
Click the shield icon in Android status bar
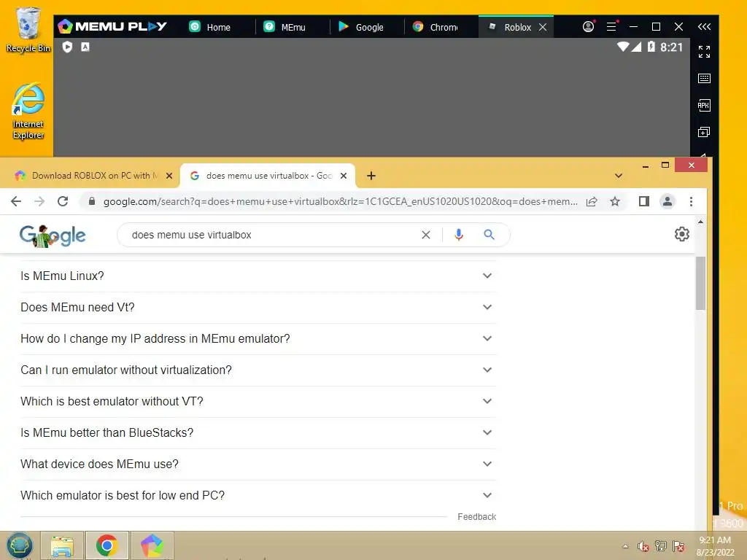click(x=67, y=47)
